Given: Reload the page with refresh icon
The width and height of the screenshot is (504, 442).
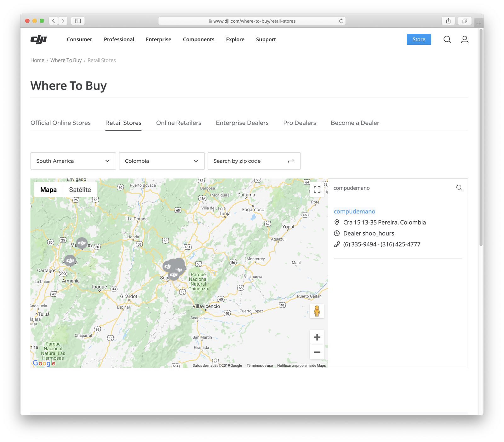Looking at the screenshot, I should click(341, 21).
